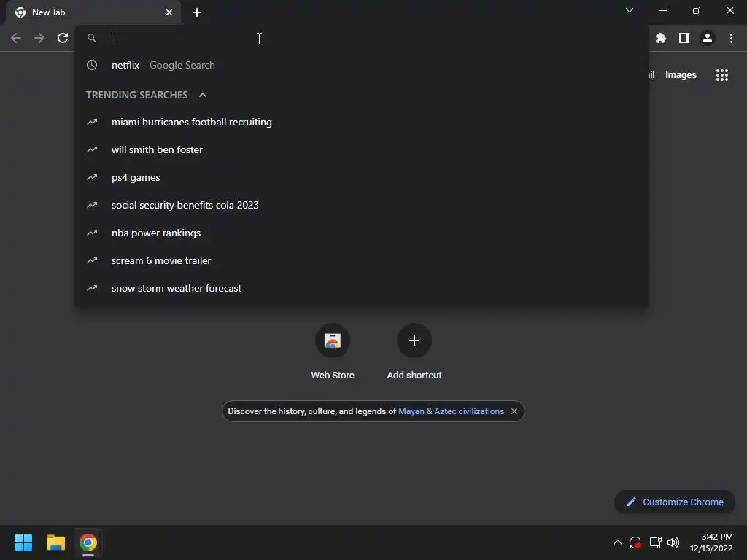Viewport: 747px width, 560px height.
Task: Open the Windows Start menu
Action: [24, 542]
